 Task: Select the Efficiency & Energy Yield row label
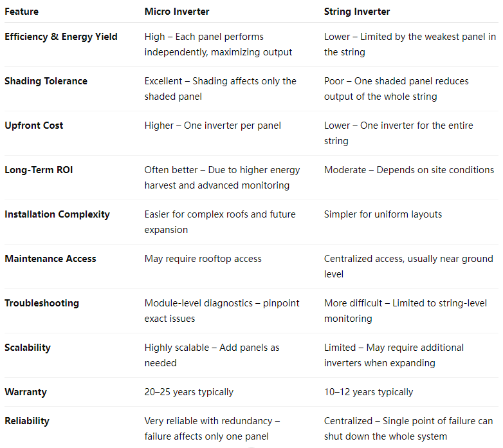(61, 37)
